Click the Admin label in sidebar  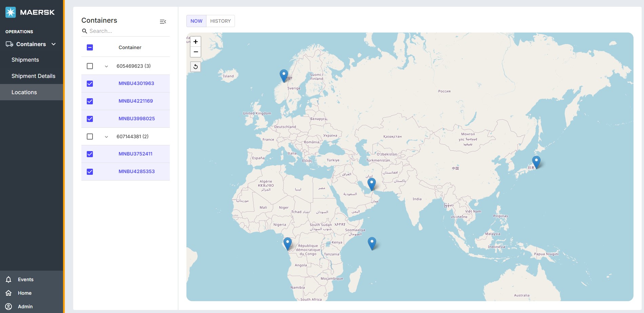[25, 307]
